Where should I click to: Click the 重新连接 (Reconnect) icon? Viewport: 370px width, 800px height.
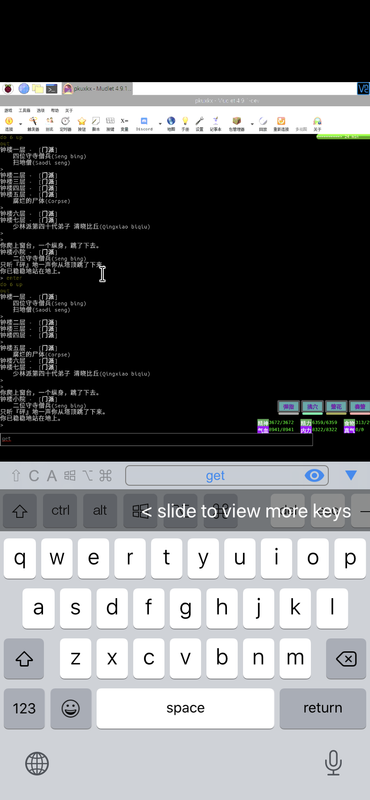pos(281,124)
